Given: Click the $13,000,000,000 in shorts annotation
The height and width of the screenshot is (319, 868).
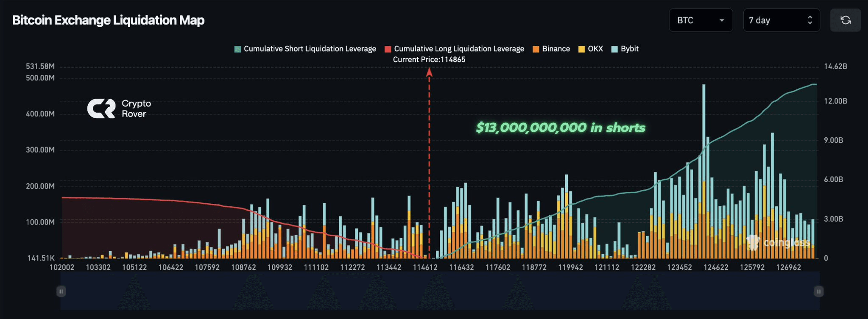Looking at the screenshot, I should (x=560, y=128).
